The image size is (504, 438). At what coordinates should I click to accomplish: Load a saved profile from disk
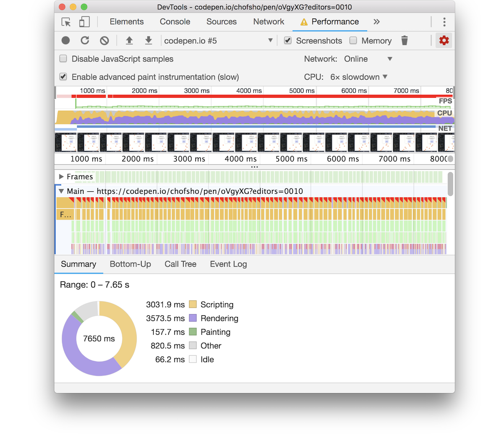129,40
